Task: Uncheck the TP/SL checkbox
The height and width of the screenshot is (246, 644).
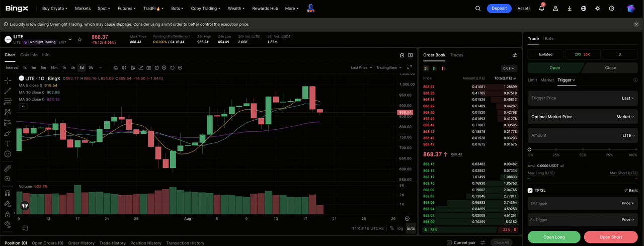Action: (x=530, y=191)
